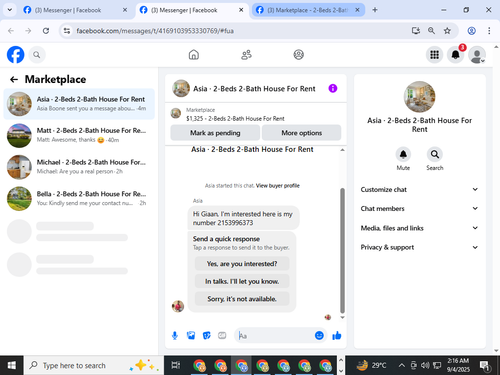
Task: Expand the Customize chat section
Action: pyautogui.click(x=419, y=189)
